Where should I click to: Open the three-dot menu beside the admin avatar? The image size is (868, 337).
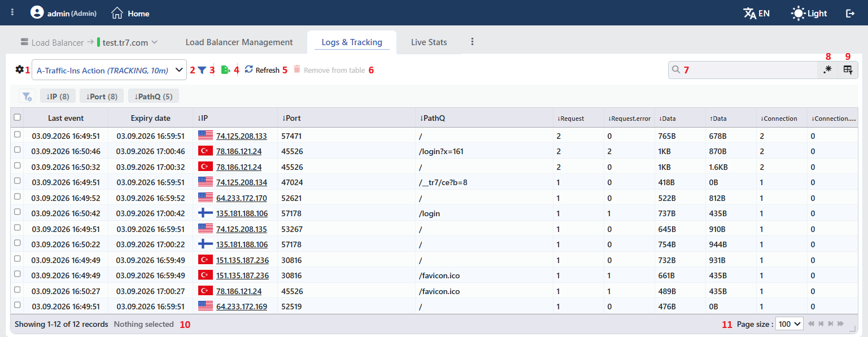12,12
